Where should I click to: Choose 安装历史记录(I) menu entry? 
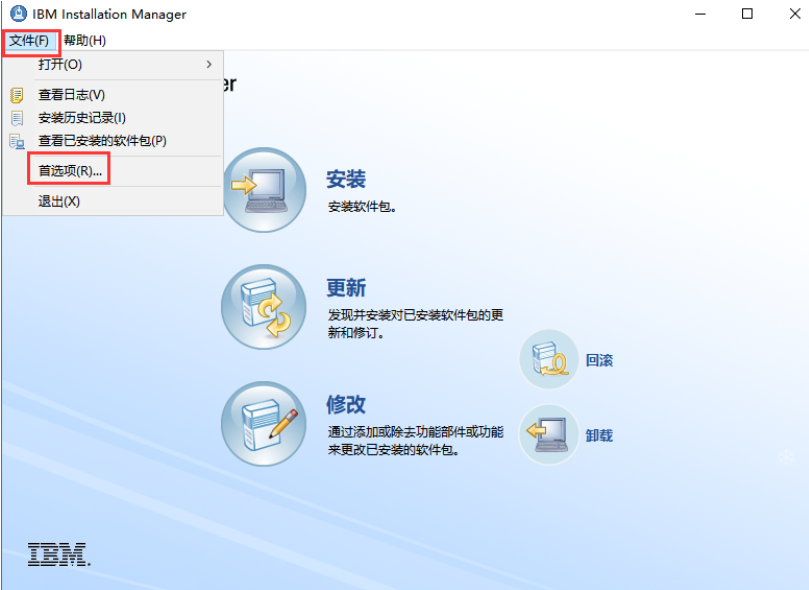113,118
